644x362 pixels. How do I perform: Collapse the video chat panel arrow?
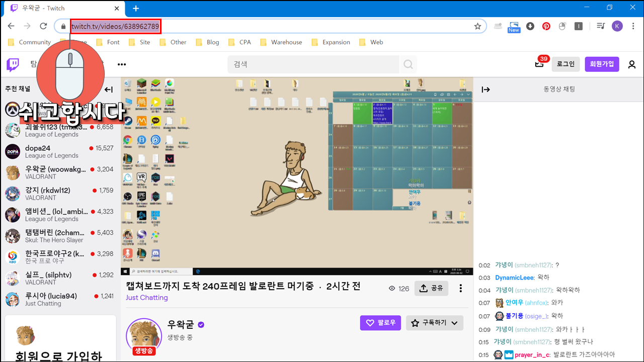pos(486,89)
